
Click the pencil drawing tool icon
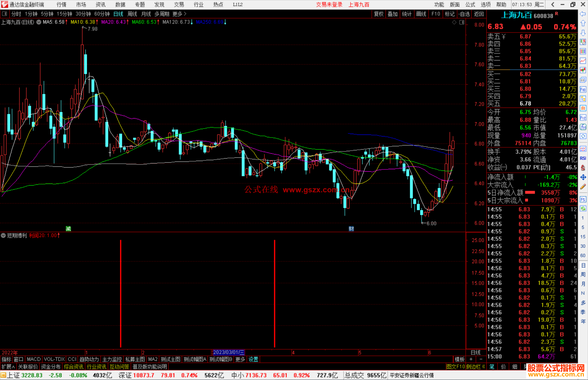tap(583, 187)
